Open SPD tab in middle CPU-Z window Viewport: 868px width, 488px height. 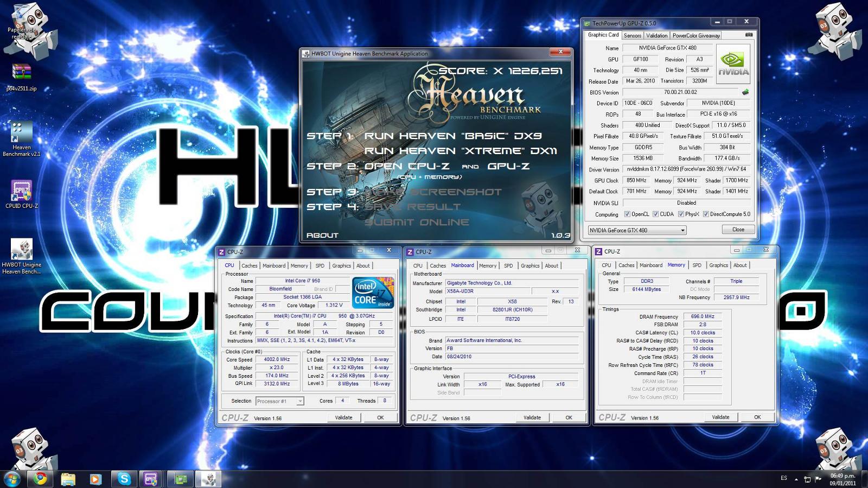pos(508,266)
